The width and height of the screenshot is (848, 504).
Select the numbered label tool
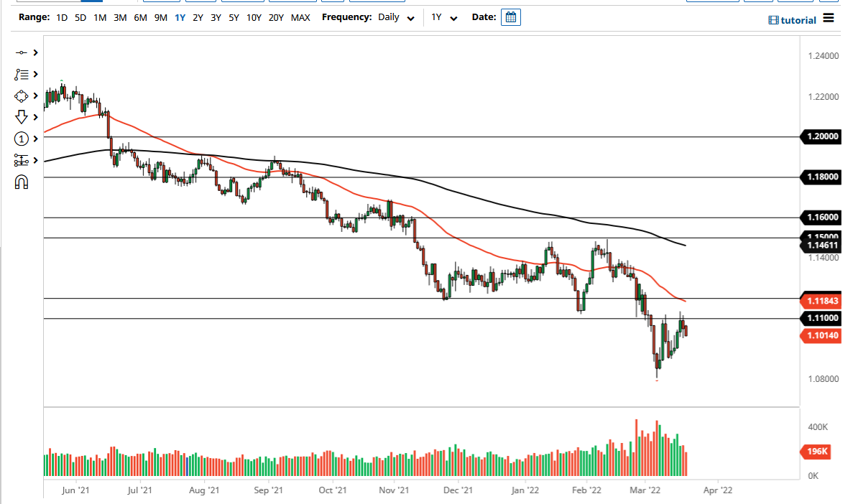pyautogui.click(x=22, y=139)
